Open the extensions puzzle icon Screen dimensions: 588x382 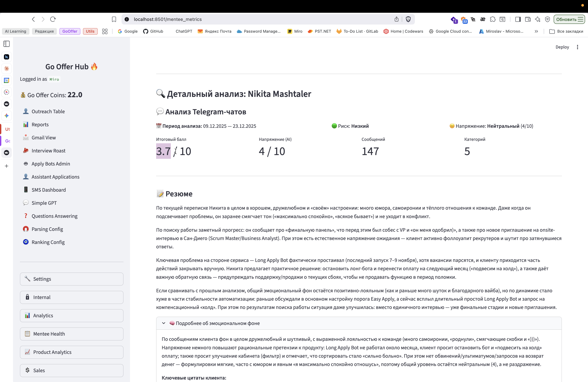[x=493, y=19]
